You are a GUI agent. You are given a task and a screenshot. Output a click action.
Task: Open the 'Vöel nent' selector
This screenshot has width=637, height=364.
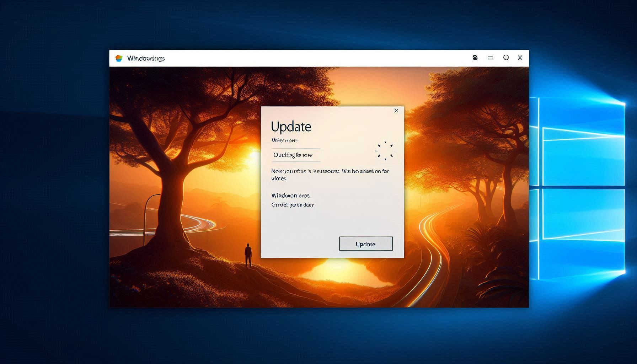pyautogui.click(x=284, y=140)
